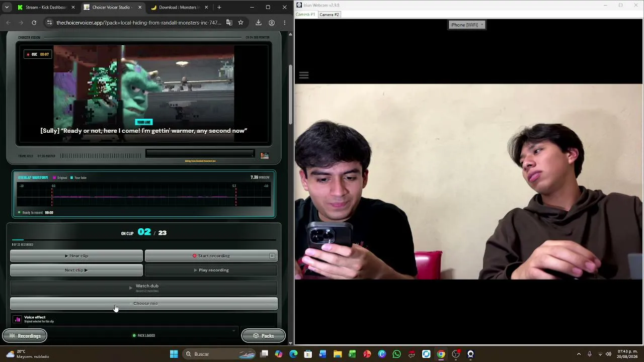Click the microphone icon in system tray
The width and height of the screenshot is (644, 362).
(590, 354)
